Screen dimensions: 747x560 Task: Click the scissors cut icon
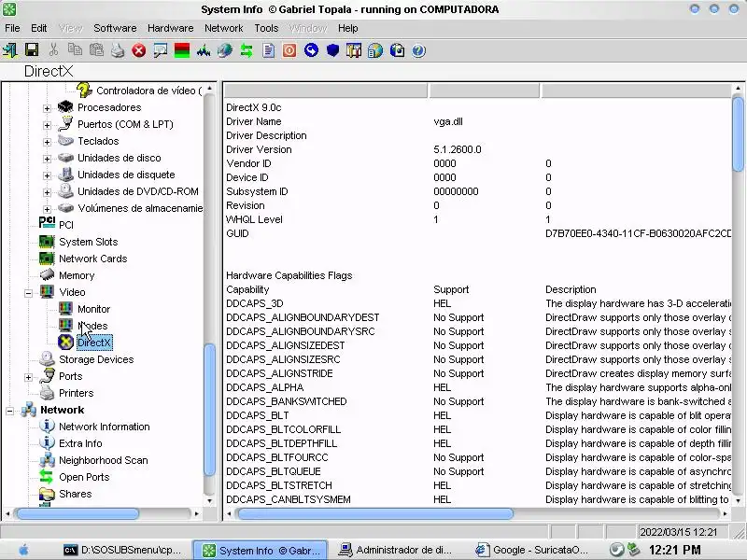point(53,50)
